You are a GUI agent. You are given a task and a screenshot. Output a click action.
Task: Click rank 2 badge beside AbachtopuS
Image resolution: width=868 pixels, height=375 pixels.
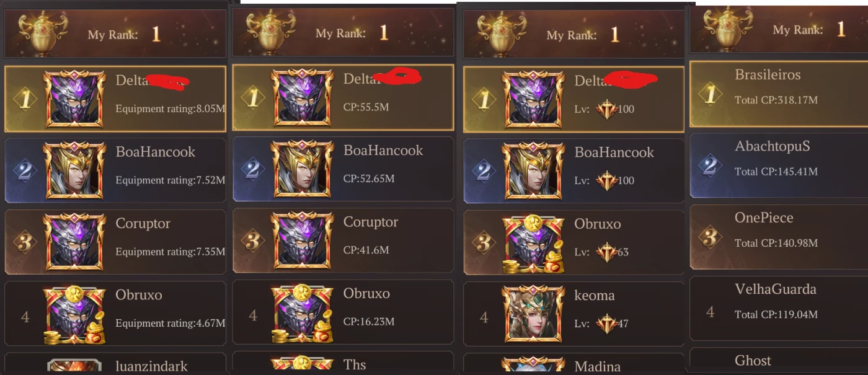[x=711, y=165]
